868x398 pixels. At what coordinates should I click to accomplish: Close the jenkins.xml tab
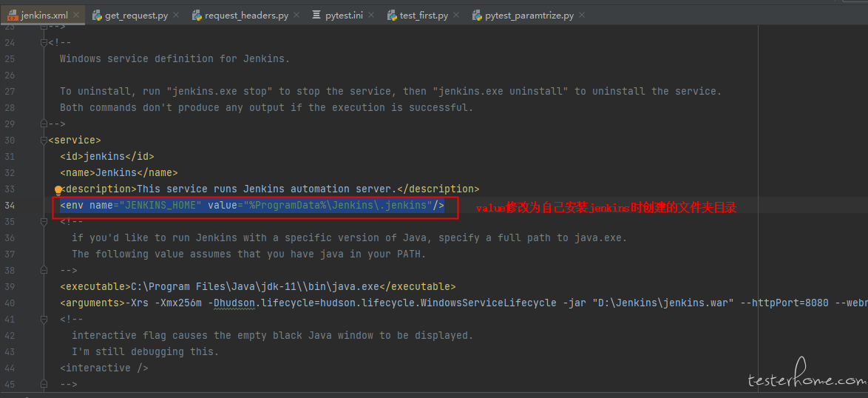[76, 16]
